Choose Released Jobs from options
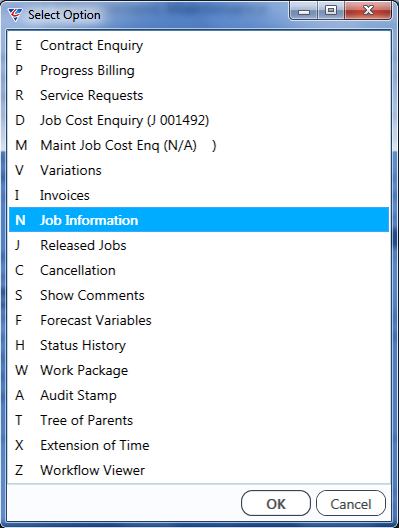This screenshot has height=528, width=399. click(199, 245)
